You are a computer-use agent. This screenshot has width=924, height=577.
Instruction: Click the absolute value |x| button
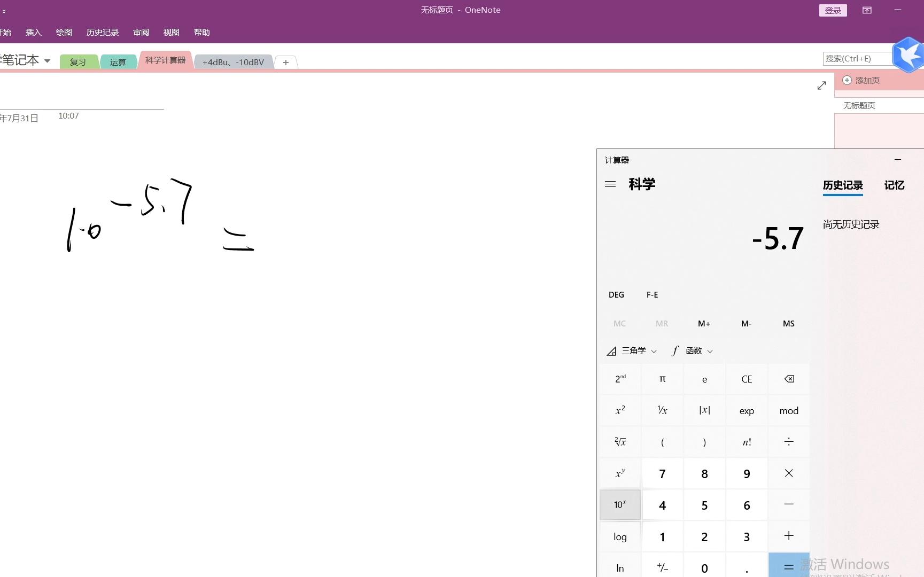[x=704, y=410]
